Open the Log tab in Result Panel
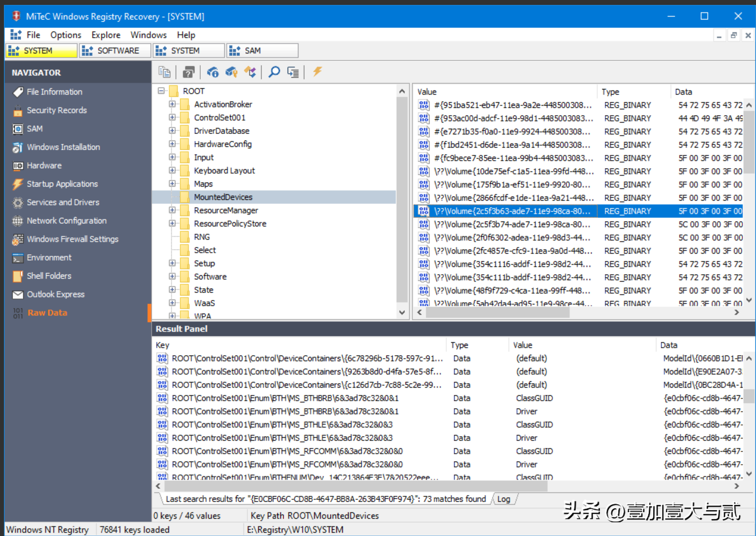This screenshot has height=536, width=756. [504, 499]
